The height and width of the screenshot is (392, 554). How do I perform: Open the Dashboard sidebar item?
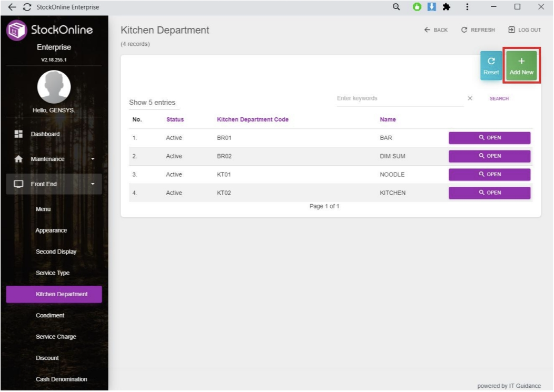(x=45, y=134)
